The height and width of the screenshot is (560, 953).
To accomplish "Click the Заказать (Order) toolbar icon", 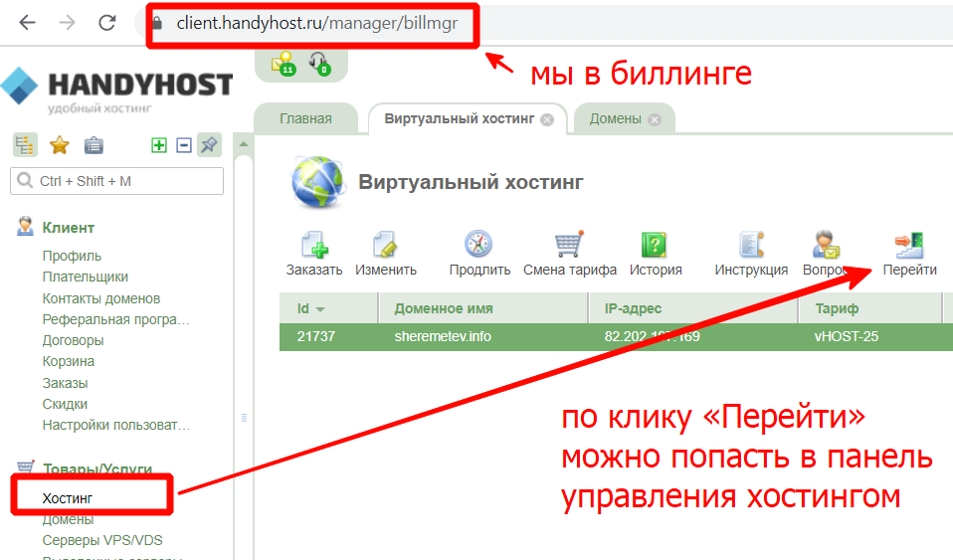I will click(x=314, y=246).
